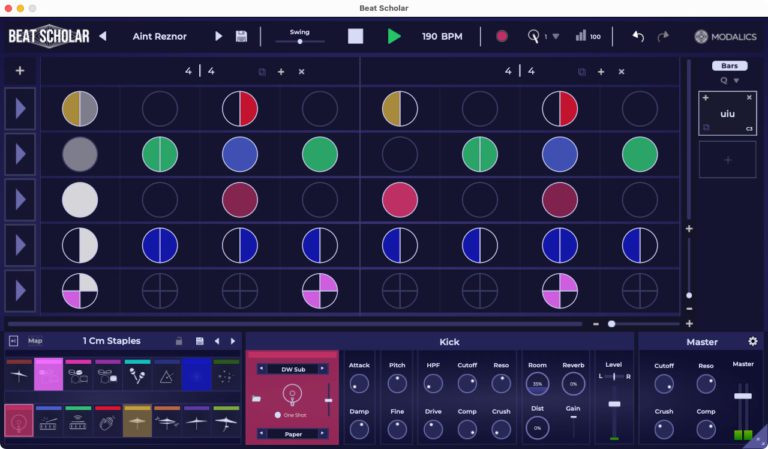
Task: Switch to previous Paper layer
Action: coord(261,433)
